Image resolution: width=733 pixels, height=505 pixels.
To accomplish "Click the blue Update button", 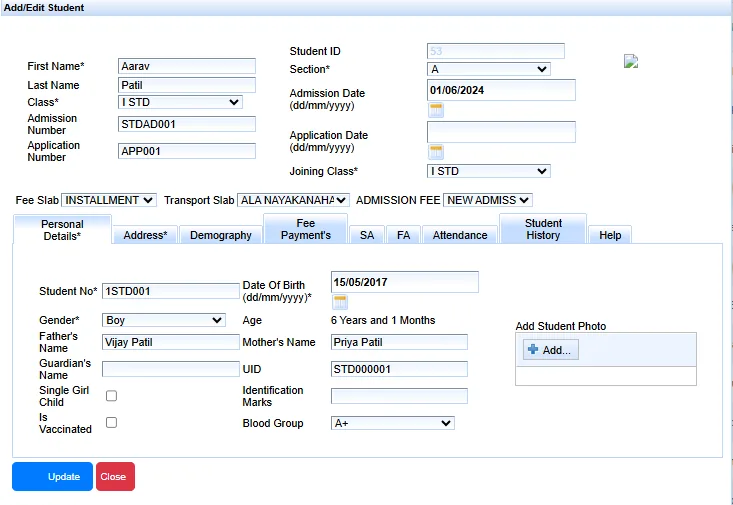I will pos(52,476).
